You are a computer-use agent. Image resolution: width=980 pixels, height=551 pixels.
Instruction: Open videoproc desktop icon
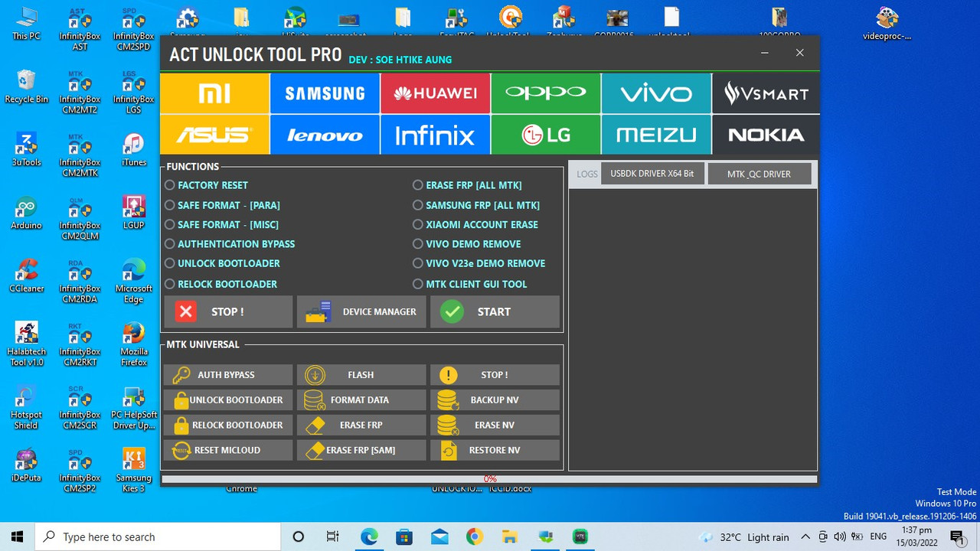coord(887,24)
